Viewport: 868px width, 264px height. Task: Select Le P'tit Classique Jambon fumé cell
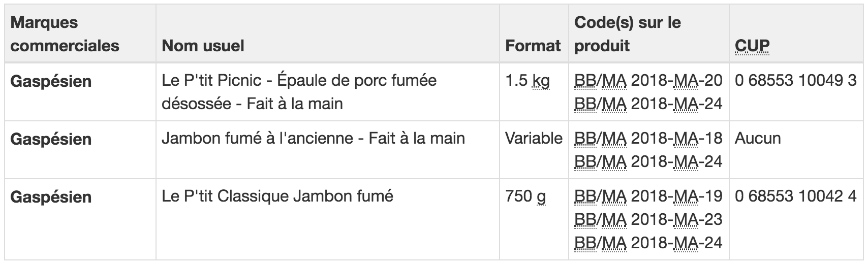pyautogui.click(x=277, y=196)
